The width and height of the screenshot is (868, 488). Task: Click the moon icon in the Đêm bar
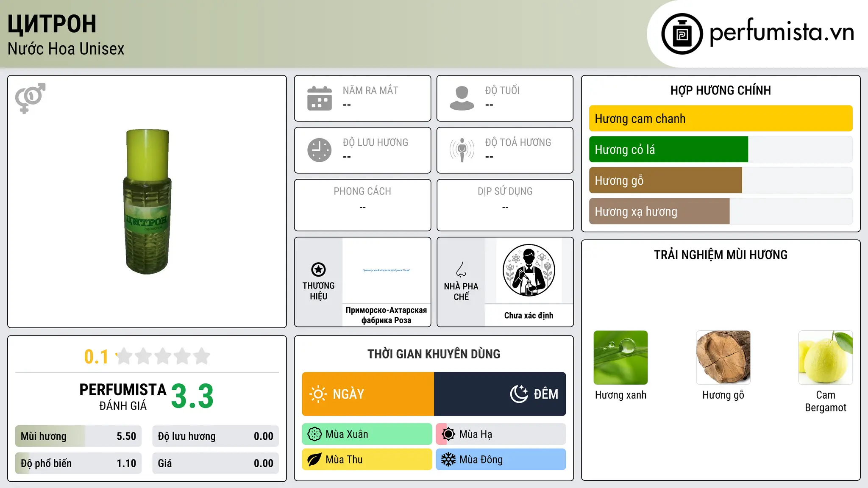519,394
